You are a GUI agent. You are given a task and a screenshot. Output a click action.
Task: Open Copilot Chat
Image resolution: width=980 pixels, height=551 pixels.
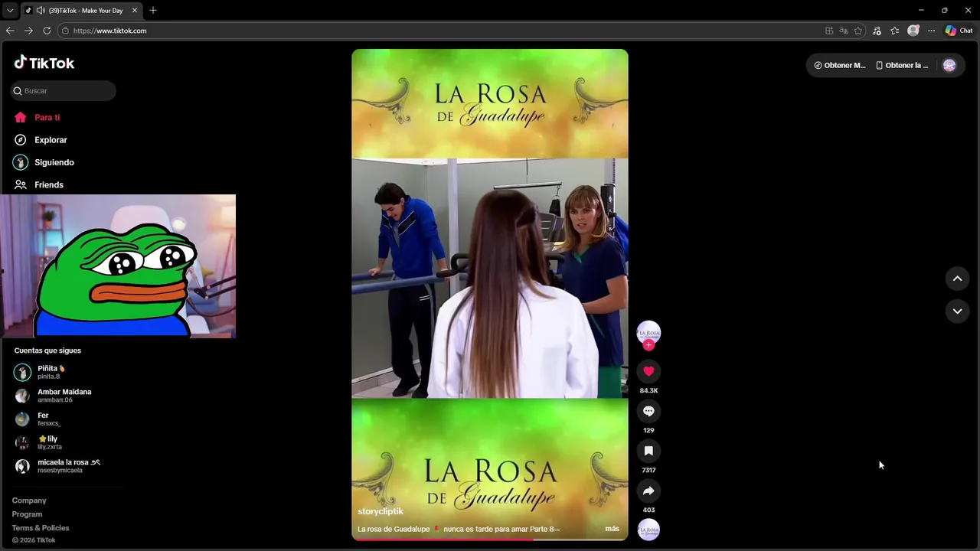(x=959, y=31)
